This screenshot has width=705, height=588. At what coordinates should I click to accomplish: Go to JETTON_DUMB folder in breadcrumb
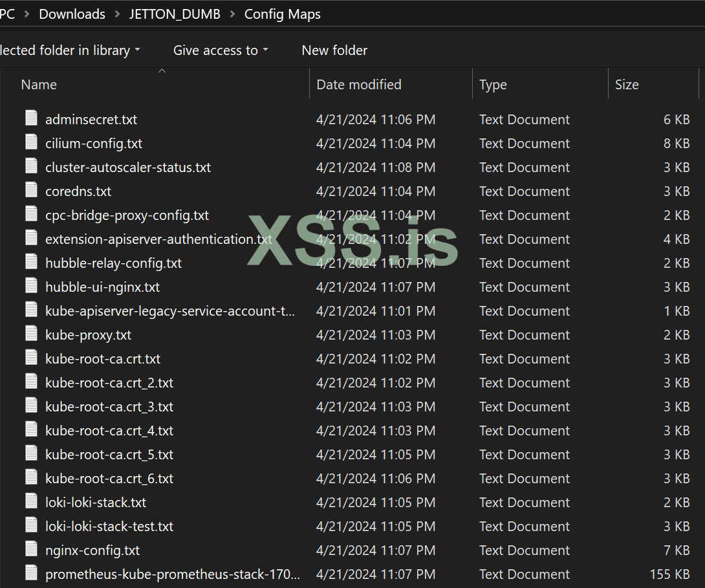tap(175, 14)
